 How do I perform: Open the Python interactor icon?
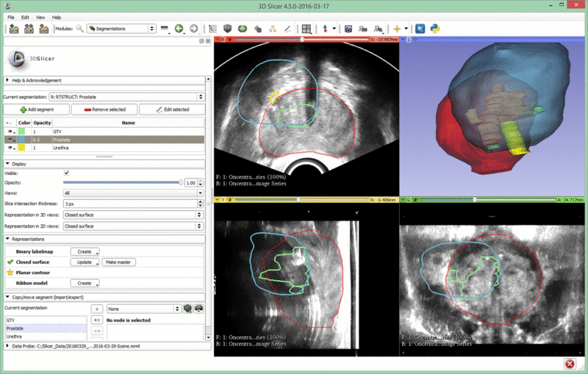click(x=435, y=29)
